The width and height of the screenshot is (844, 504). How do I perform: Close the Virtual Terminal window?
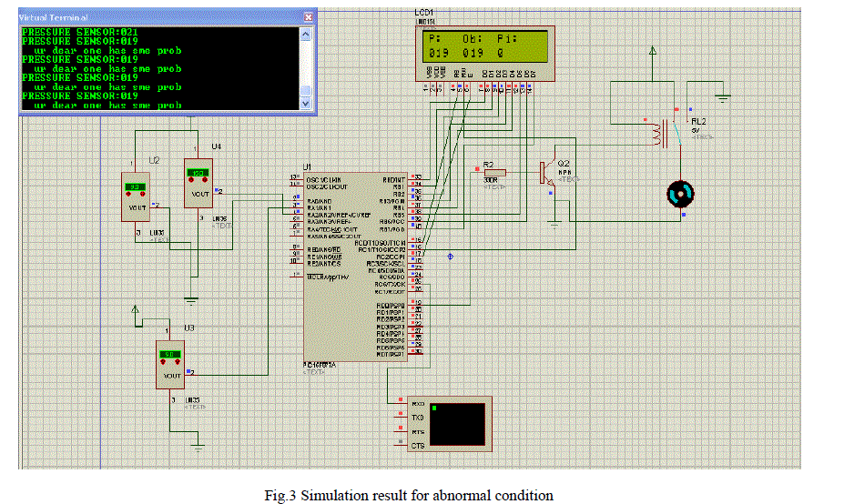[309, 17]
